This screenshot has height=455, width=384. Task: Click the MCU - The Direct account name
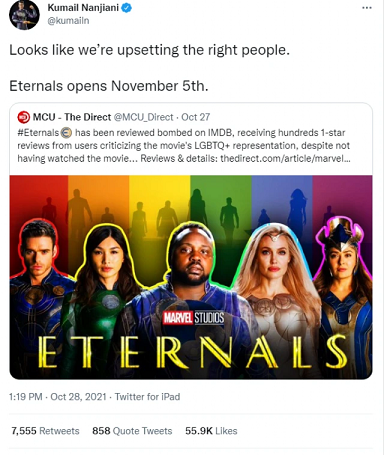72,117
